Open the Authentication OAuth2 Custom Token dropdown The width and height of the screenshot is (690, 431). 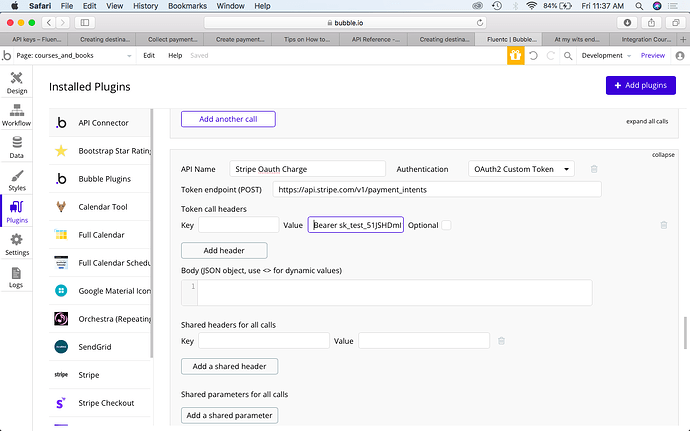[521, 169]
